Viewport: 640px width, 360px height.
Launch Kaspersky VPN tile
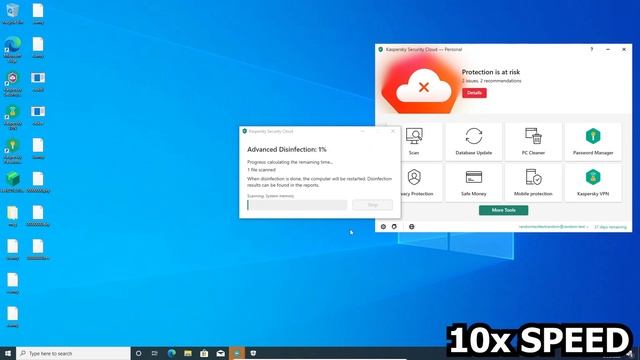click(x=593, y=183)
